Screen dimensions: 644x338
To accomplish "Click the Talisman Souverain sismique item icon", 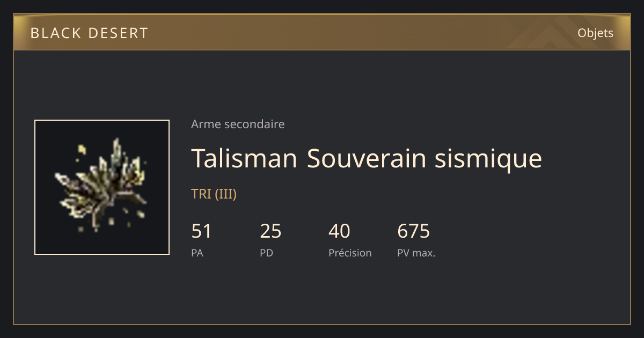I will point(102,187).
